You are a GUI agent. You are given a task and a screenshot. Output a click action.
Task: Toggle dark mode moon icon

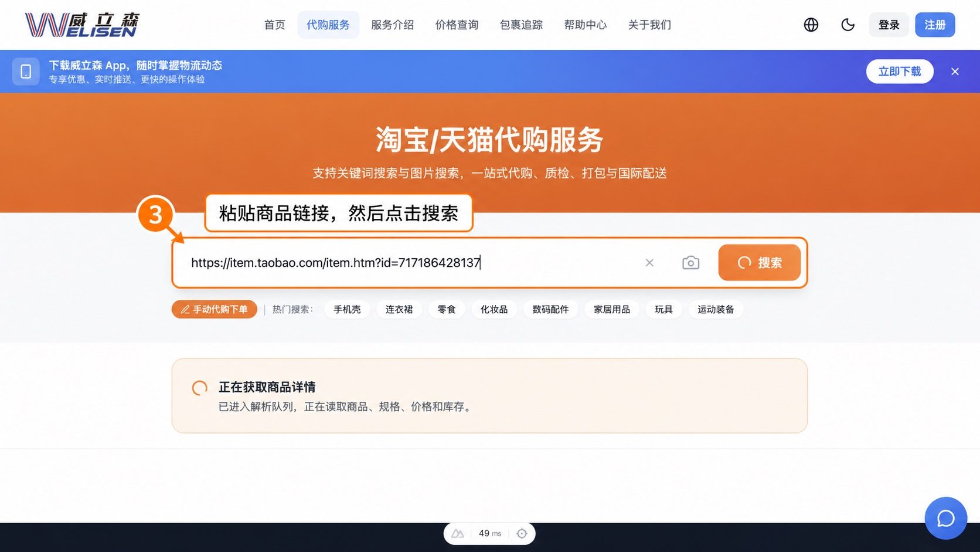(x=848, y=25)
